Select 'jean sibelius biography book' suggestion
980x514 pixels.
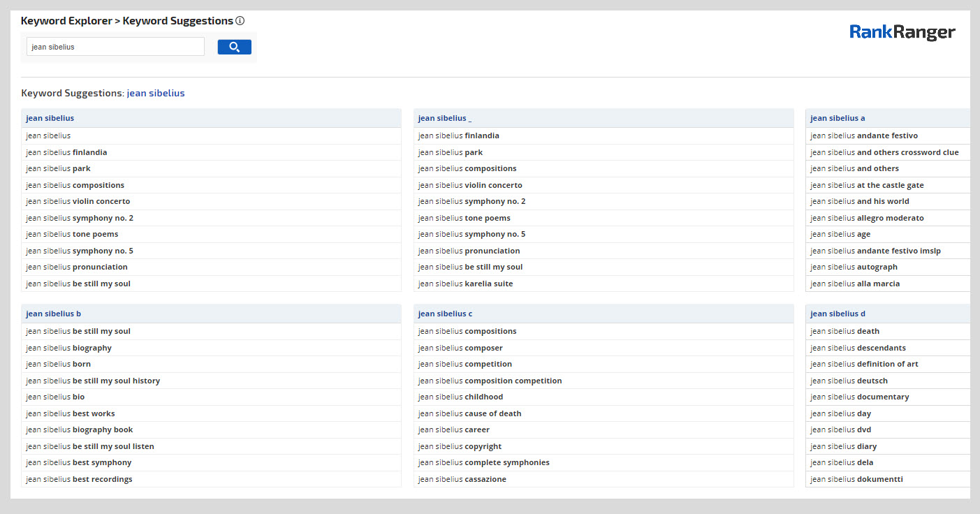(x=80, y=429)
